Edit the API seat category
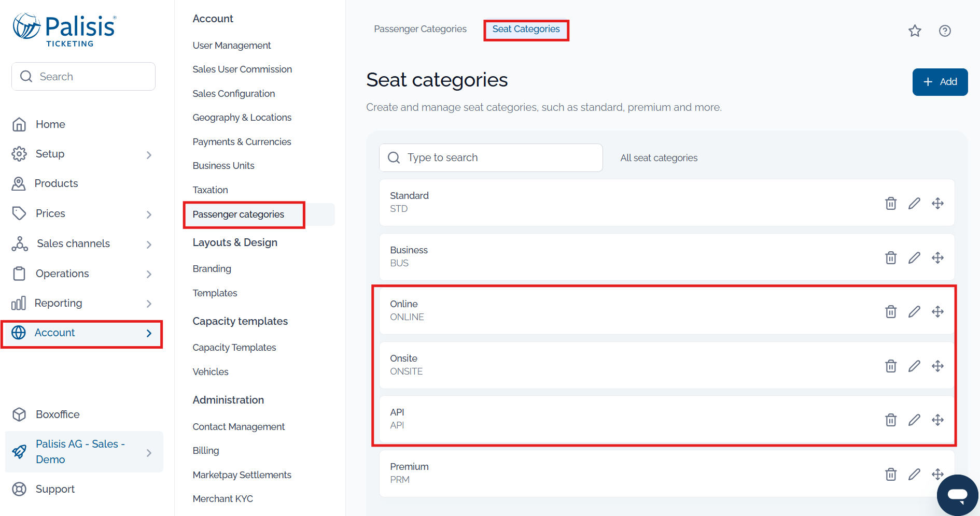 coord(914,420)
